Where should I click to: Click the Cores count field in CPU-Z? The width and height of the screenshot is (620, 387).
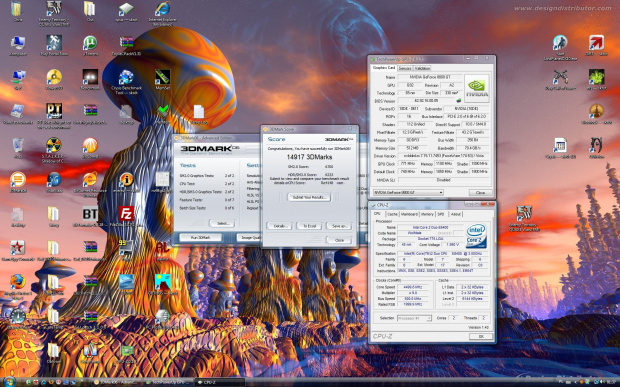point(454,318)
